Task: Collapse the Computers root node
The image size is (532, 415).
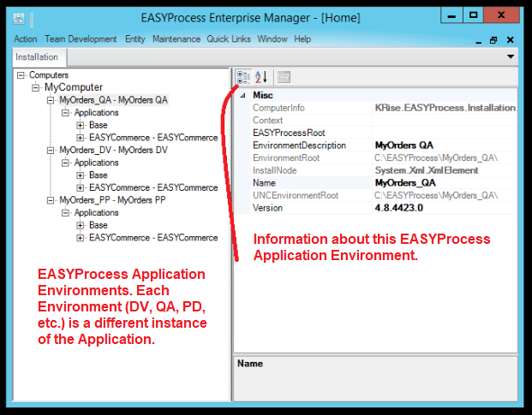Action: pyautogui.click(x=21, y=74)
